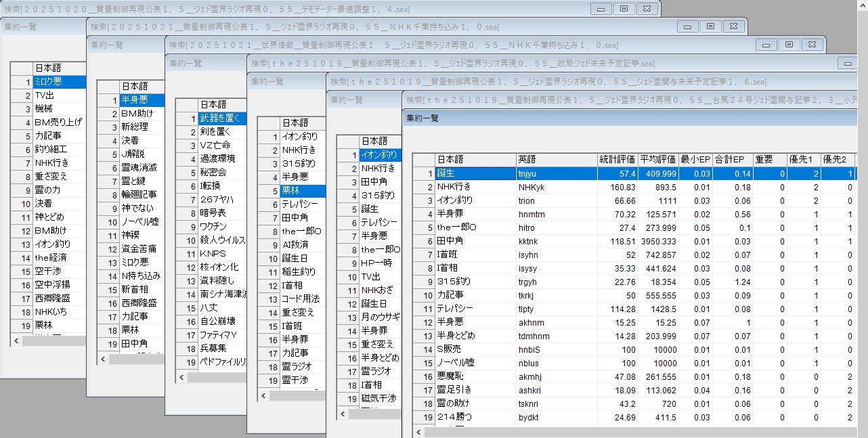
Task: Minimize the 世界情勢 search window
Action: coord(766,44)
